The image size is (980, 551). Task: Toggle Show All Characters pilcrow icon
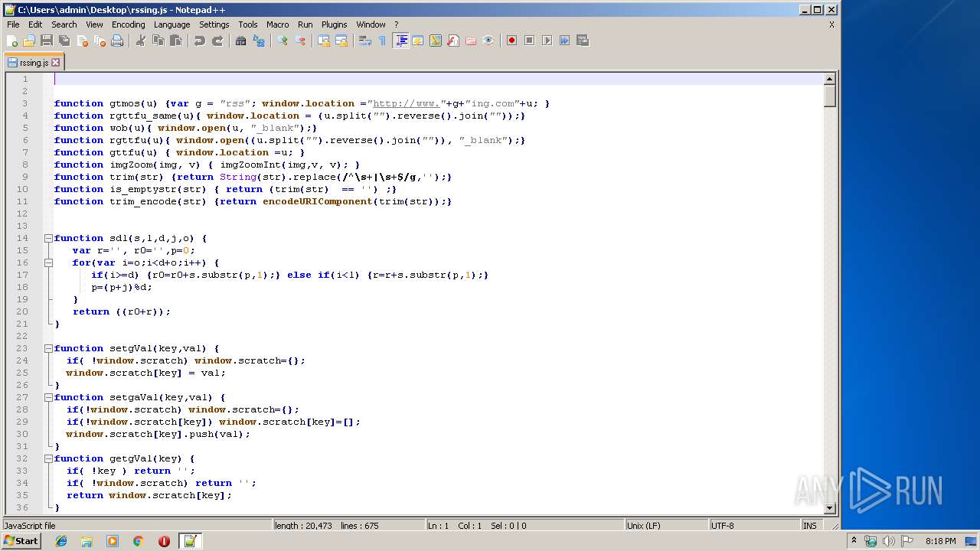(x=383, y=41)
